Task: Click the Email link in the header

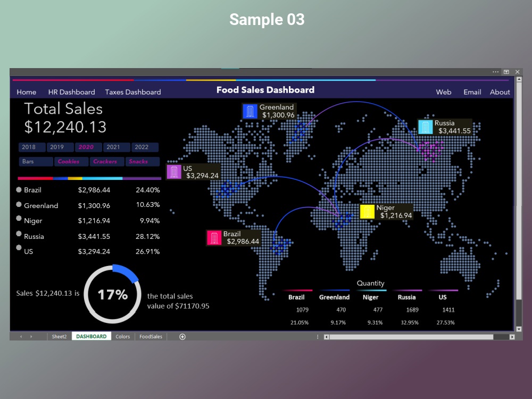Action: pyautogui.click(x=472, y=92)
